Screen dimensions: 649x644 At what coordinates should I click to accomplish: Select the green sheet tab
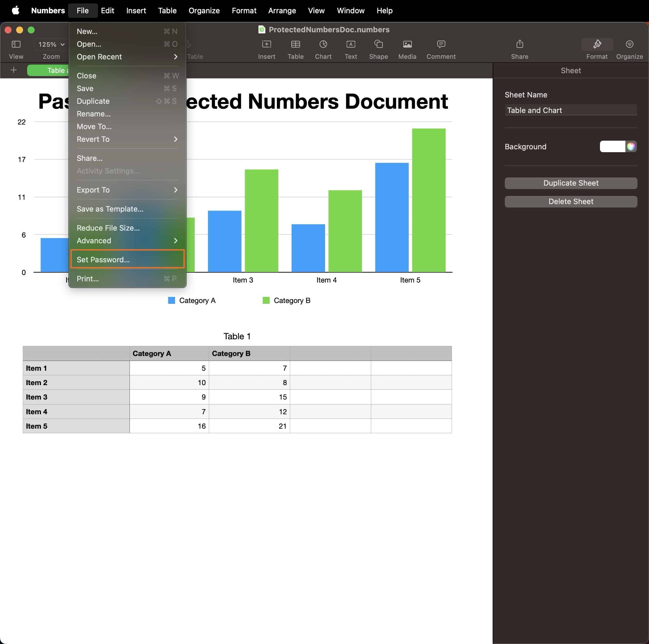coord(48,70)
